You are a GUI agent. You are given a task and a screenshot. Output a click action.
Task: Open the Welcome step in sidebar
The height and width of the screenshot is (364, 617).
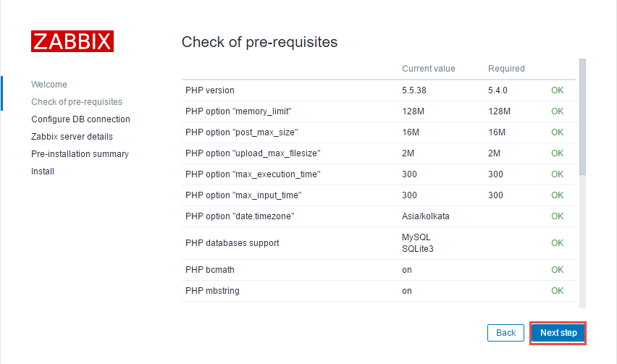pyautogui.click(x=49, y=85)
